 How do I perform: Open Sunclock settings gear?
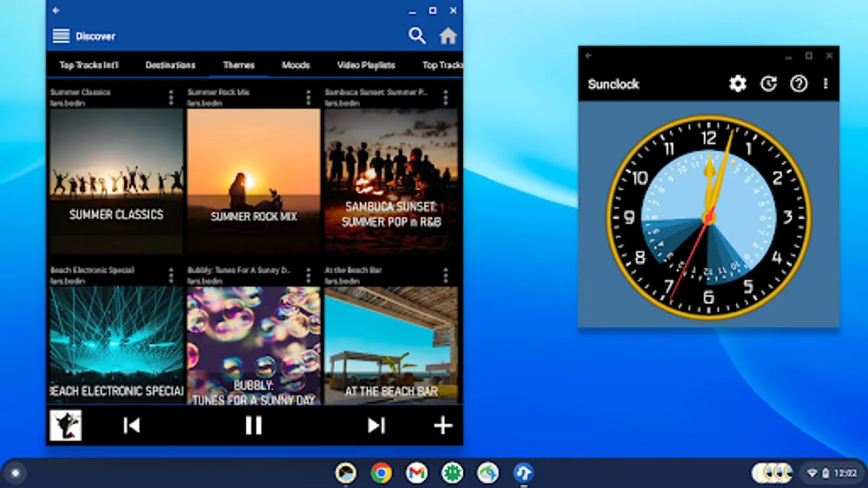[x=737, y=84]
